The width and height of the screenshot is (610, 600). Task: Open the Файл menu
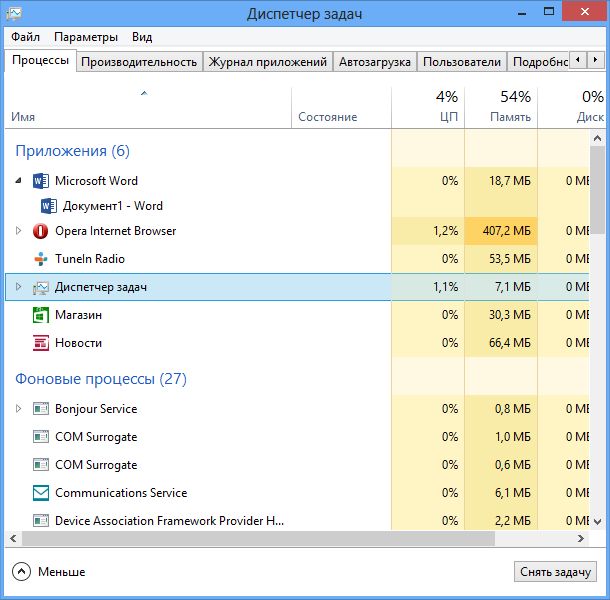26,37
